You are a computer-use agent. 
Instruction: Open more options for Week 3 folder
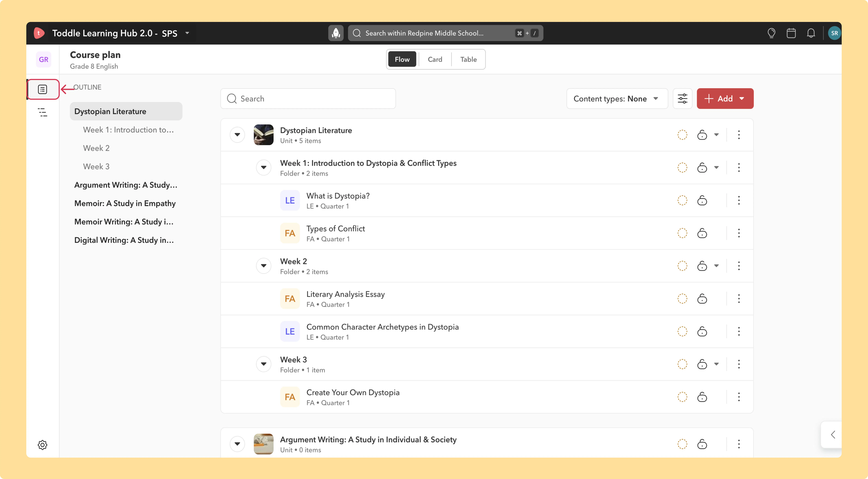(739, 364)
